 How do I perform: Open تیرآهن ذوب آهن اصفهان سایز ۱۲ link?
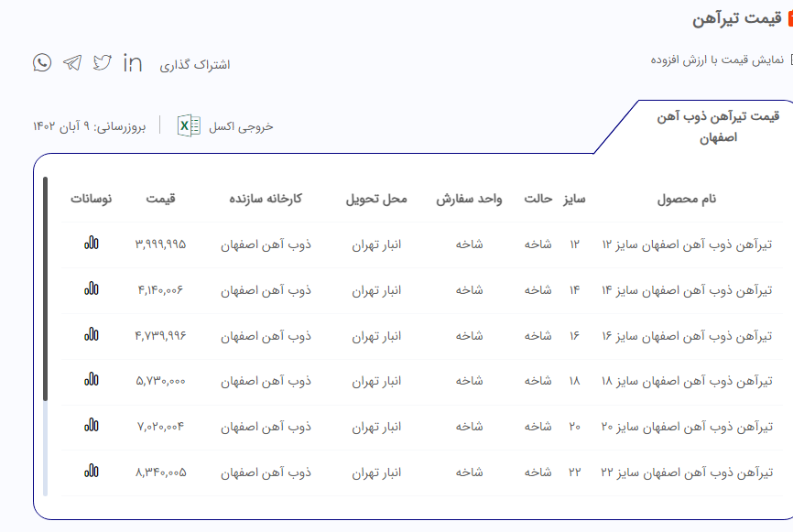(x=687, y=244)
